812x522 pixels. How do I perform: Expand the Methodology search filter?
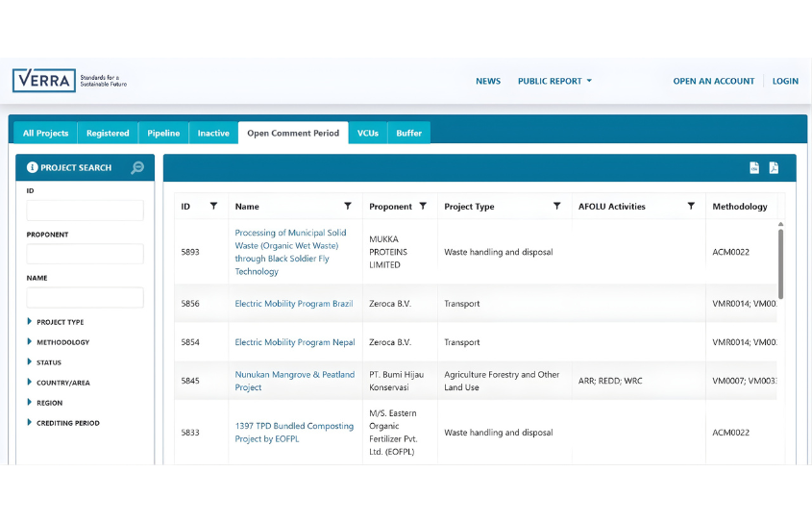pyautogui.click(x=62, y=342)
